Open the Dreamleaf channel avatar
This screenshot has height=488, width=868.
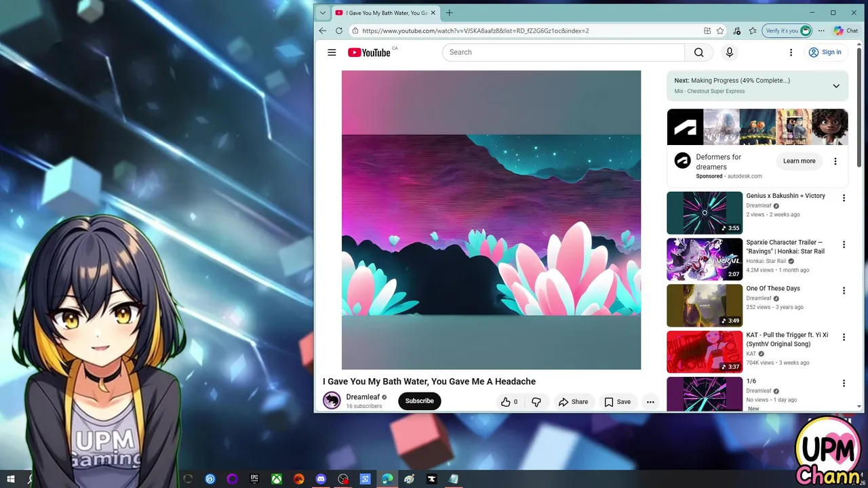coord(332,401)
